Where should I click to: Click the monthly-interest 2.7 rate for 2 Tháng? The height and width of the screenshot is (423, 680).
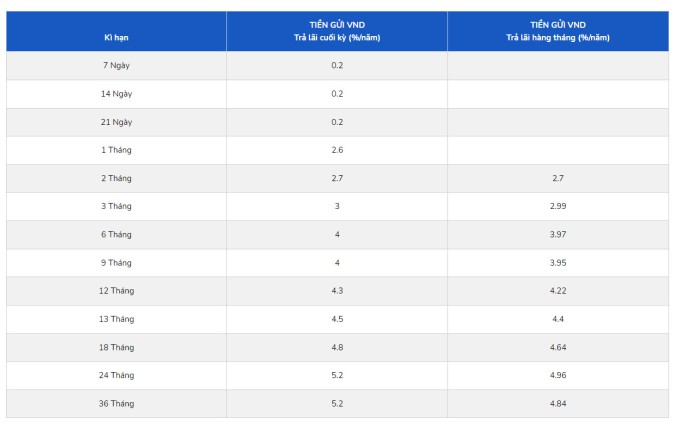[x=558, y=178]
